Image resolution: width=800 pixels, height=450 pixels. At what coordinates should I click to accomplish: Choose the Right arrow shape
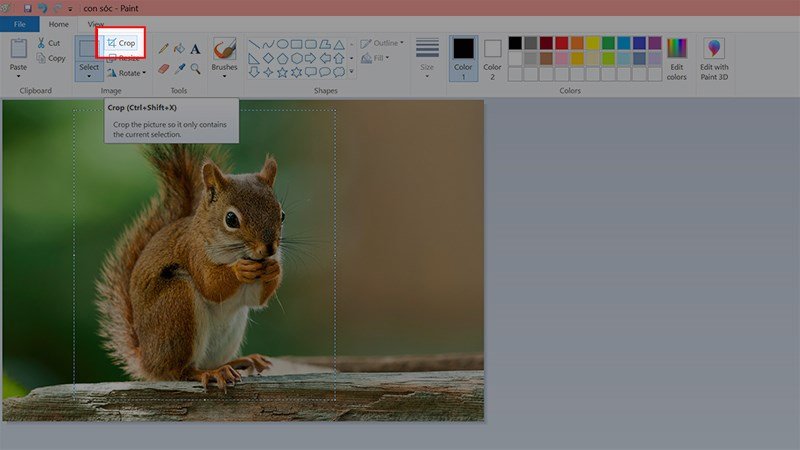point(311,59)
